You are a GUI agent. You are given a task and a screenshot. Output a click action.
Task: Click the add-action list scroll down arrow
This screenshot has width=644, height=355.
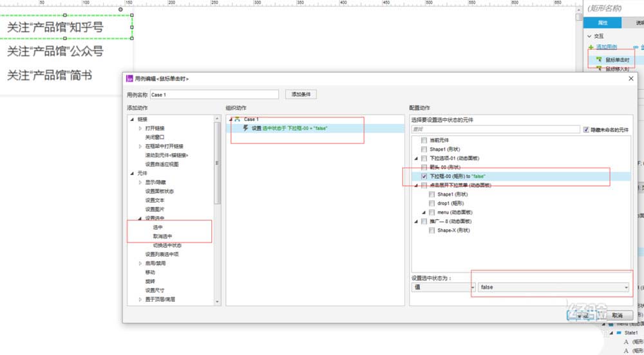(217, 302)
